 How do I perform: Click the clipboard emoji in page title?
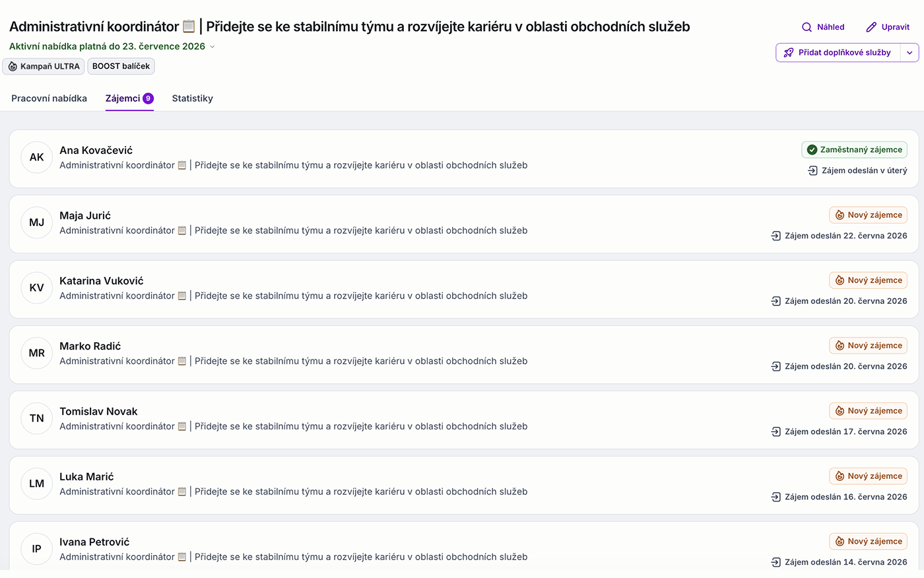click(x=189, y=26)
